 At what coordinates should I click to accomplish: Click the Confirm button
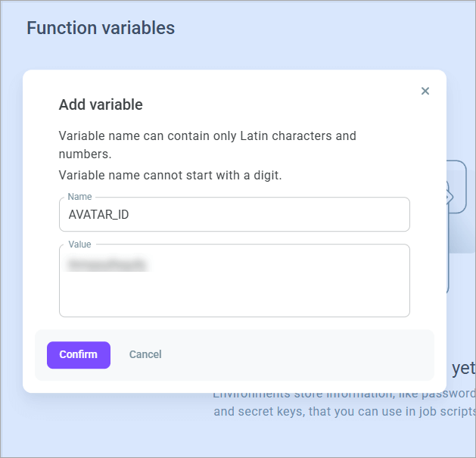79,355
